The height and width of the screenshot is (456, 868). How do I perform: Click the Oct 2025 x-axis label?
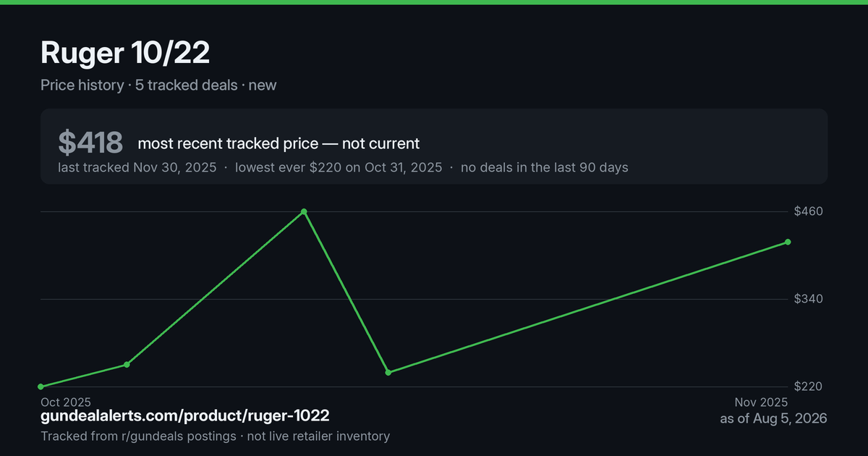[x=66, y=402]
